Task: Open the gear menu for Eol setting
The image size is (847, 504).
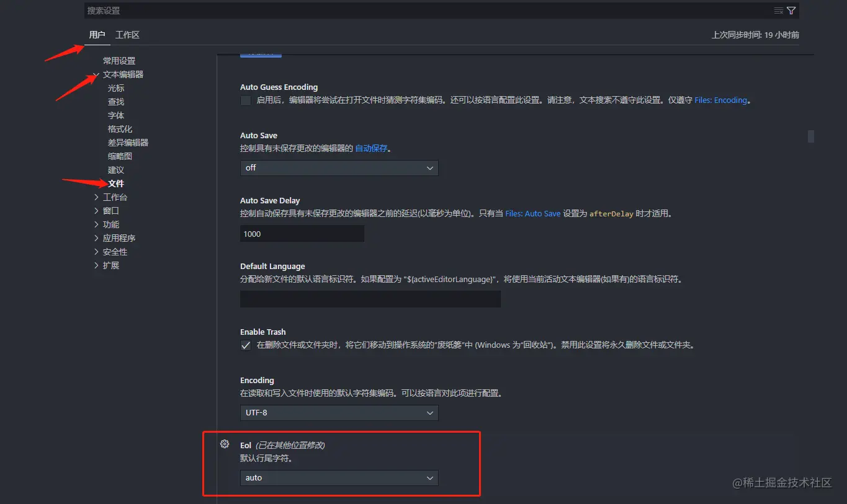Action: pyautogui.click(x=225, y=444)
